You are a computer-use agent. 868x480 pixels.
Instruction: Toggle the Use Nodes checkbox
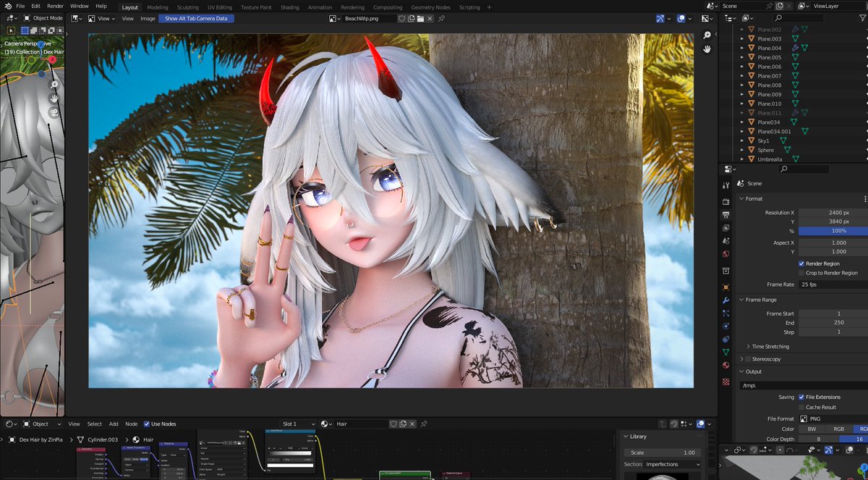pos(147,424)
